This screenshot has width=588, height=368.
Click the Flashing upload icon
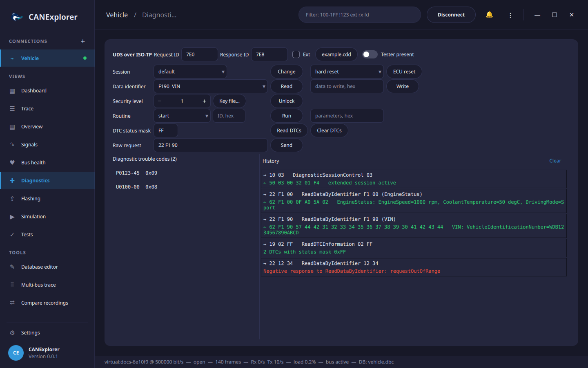12,199
